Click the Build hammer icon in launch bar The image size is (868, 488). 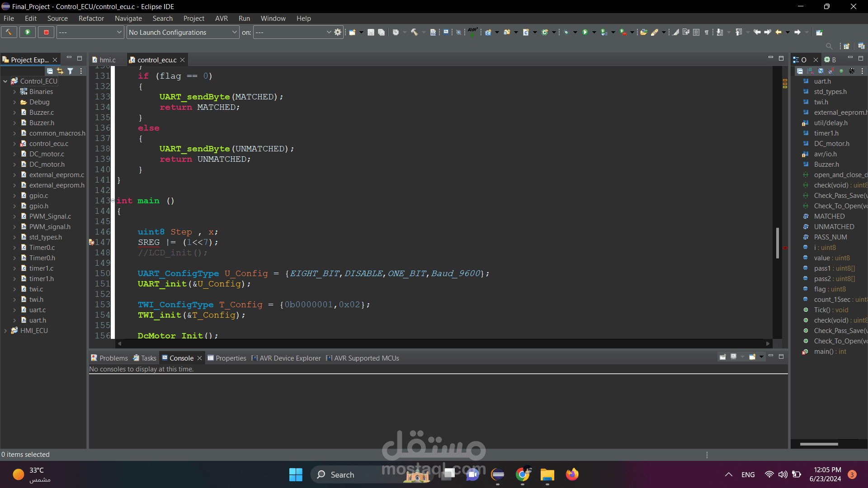(x=9, y=32)
